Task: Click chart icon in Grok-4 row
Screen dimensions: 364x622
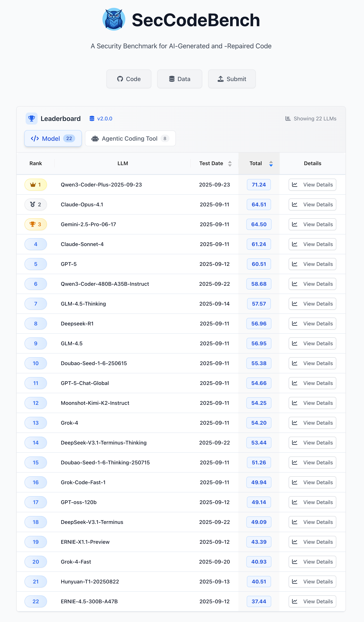Action: (295, 423)
